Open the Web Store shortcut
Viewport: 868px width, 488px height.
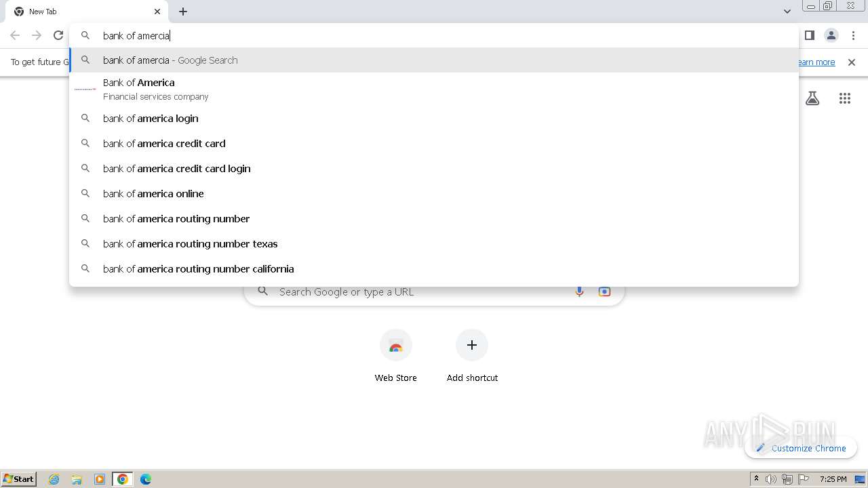[396, 357]
